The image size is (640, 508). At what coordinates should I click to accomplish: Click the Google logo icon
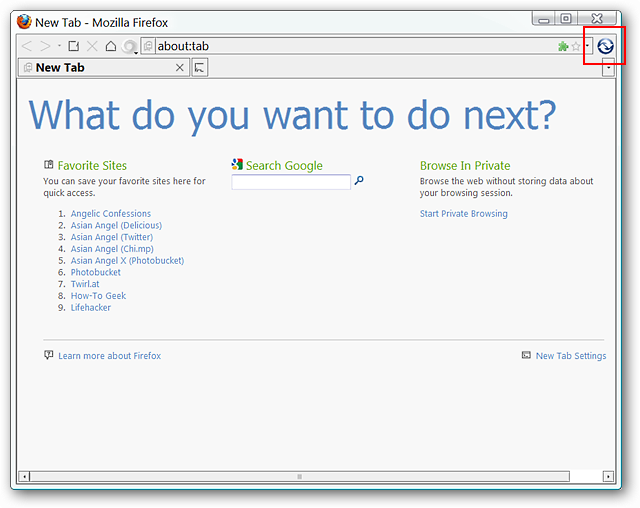click(237, 164)
